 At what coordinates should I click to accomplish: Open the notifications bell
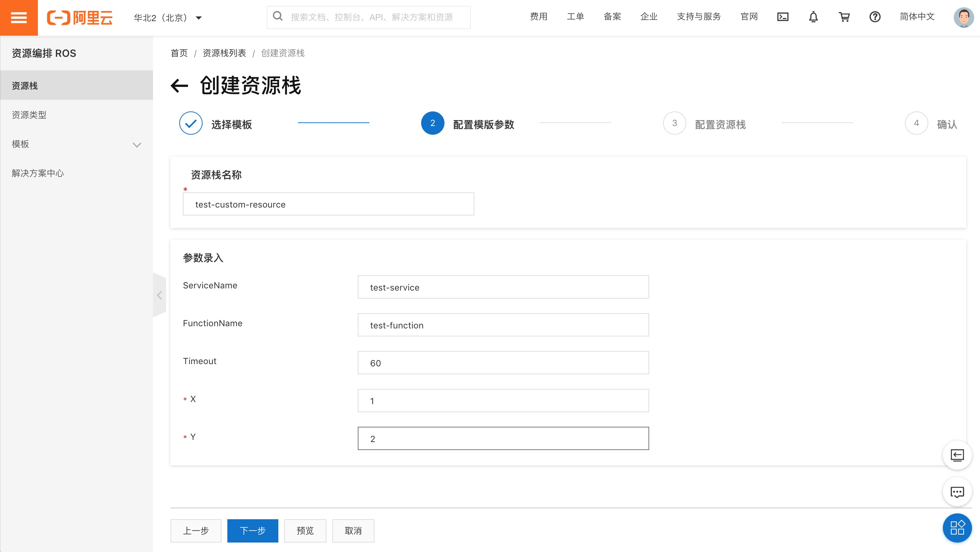813,17
